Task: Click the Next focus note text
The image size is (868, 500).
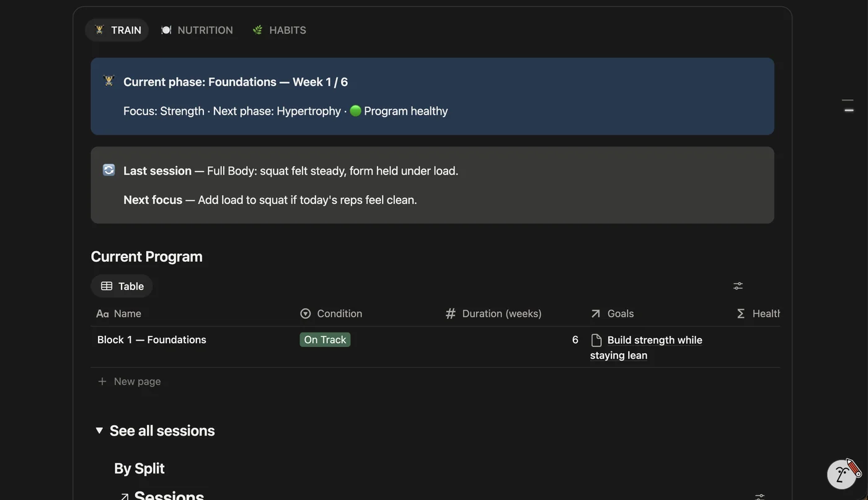Action: click(270, 200)
